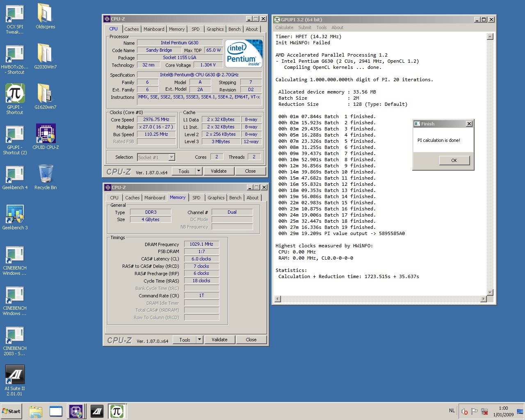
Task: Expand Tools arrow in top CPU-Z window
Action: 199,171
